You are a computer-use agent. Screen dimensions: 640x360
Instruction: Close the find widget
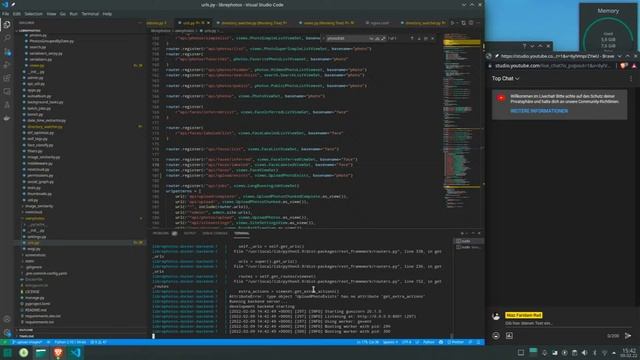(433, 38)
